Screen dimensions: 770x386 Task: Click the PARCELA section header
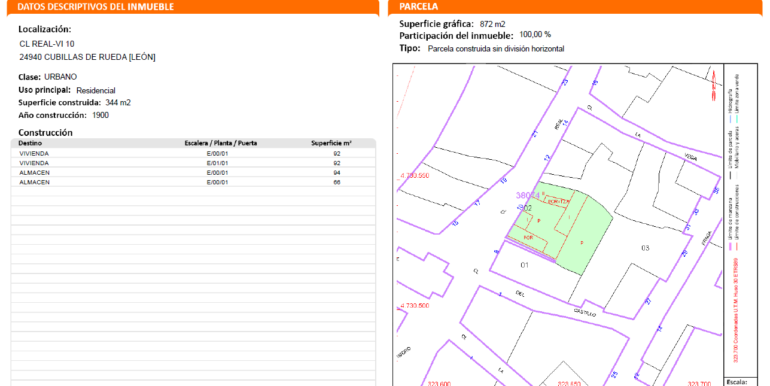coord(418,7)
